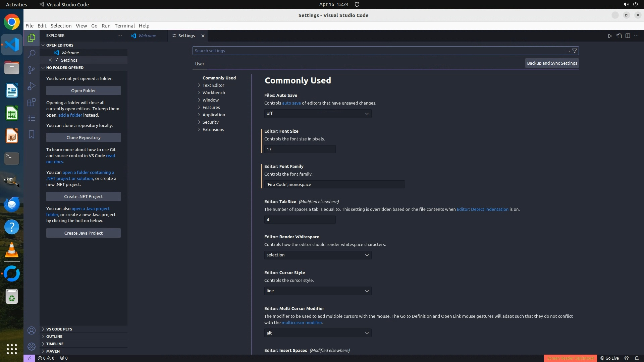This screenshot has width=644, height=362.
Task: Toggle the split editor right icon
Action: (x=628, y=36)
